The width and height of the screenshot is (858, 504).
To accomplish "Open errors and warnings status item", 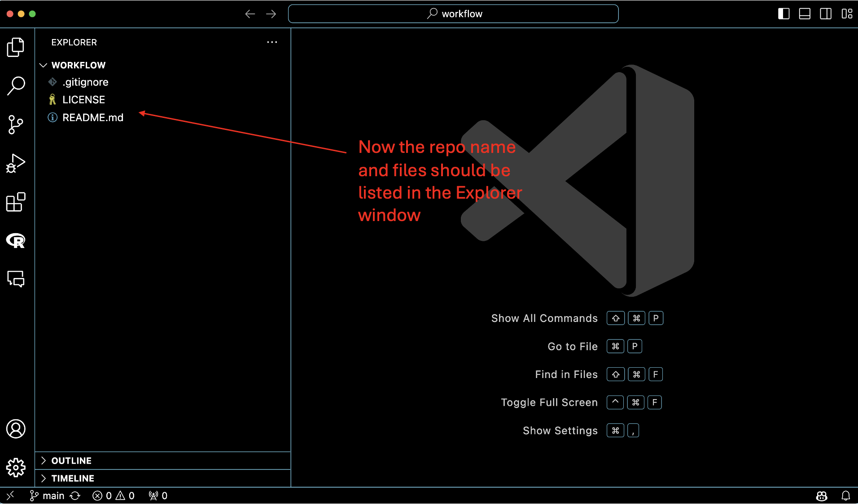I will (114, 495).
